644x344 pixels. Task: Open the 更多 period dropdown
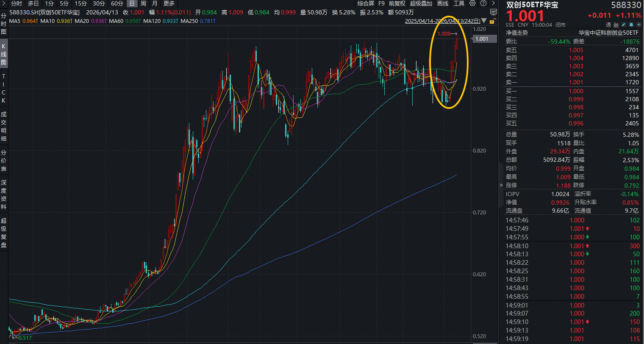click(x=169, y=3)
